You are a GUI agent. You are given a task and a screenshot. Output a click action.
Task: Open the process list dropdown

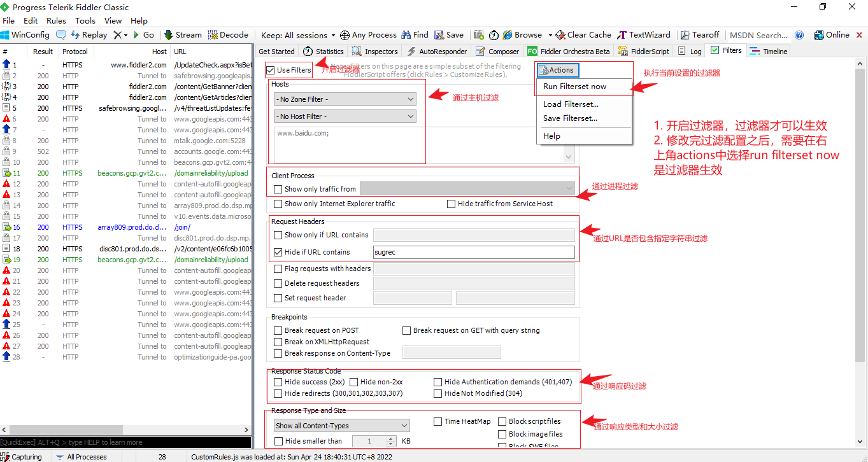(467, 188)
